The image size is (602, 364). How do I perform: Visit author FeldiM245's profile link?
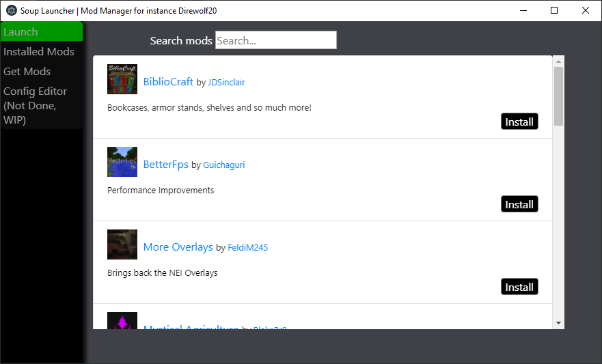click(247, 248)
